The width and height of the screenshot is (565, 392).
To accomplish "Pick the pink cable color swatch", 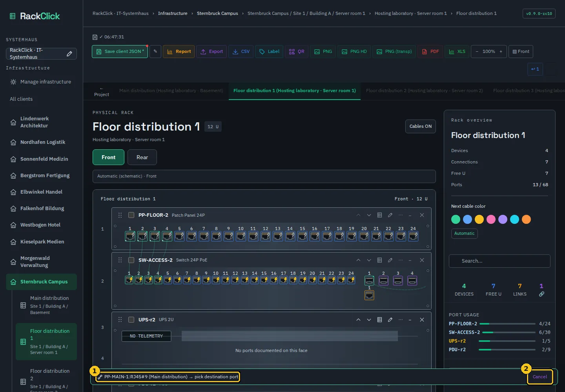I will coord(491,219).
